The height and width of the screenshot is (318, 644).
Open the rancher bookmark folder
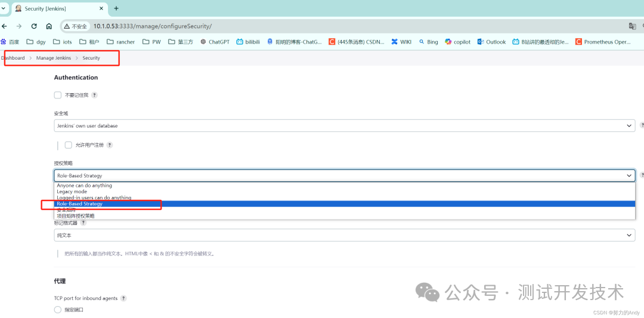tap(120, 42)
